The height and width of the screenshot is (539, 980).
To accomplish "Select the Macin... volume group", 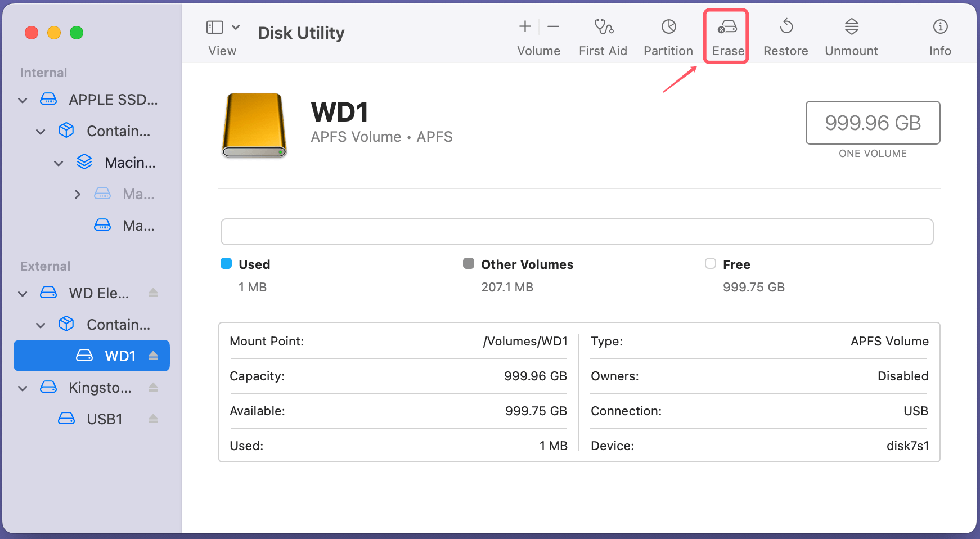I will point(129,163).
